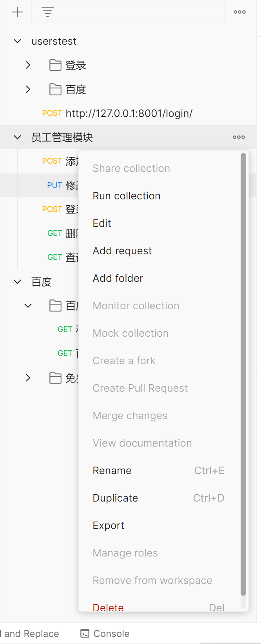
Task: Click the plus icon to create new collection
Action: [x=18, y=12]
